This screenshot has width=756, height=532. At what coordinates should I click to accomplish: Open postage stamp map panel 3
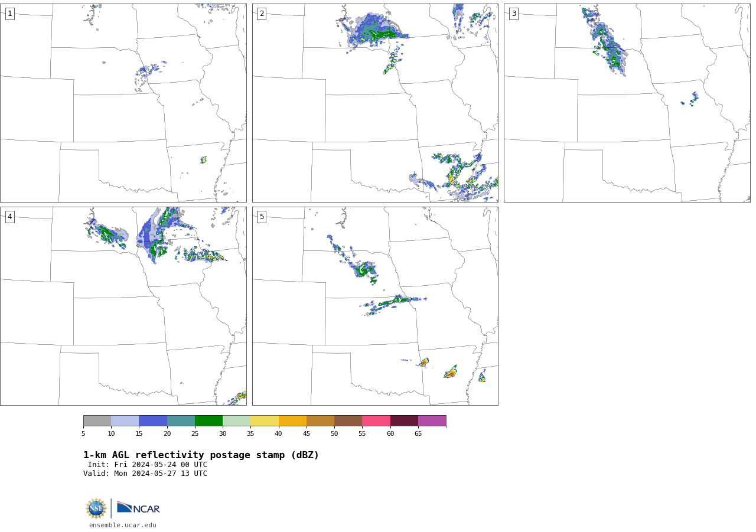(x=627, y=103)
